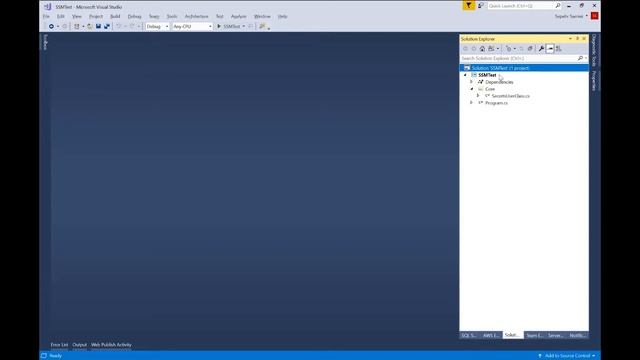640x360 pixels.
Task: Open the Window menu
Action: point(262,16)
